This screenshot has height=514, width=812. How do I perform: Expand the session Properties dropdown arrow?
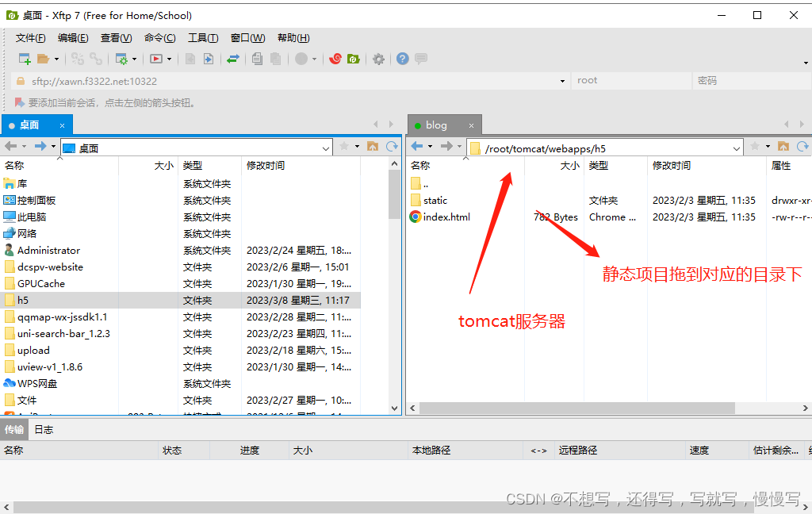(x=134, y=59)
